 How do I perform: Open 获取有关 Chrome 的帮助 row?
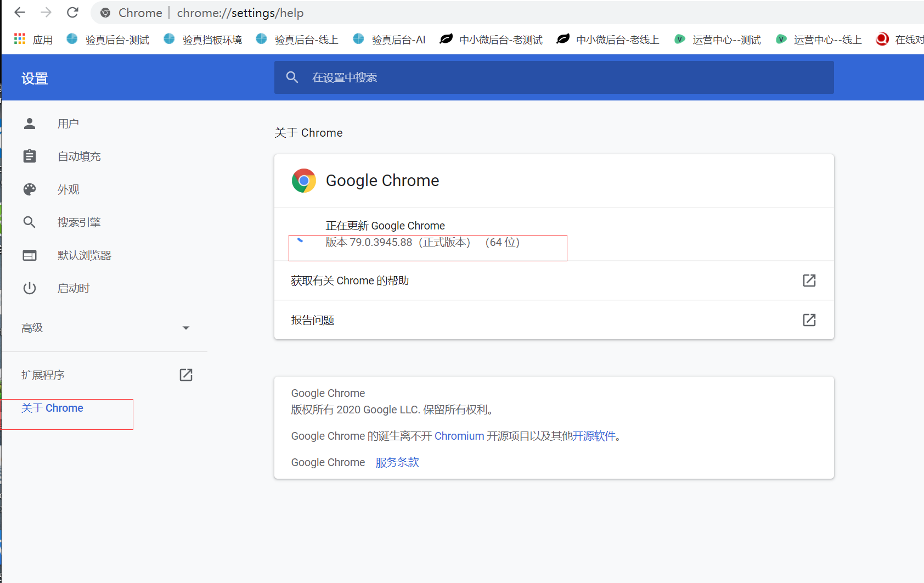coord(554,281)
